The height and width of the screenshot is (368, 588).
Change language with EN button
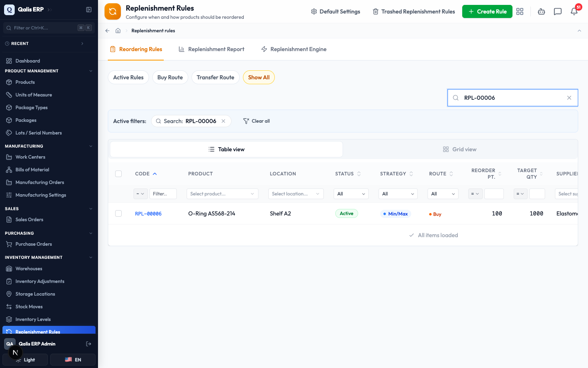point(73,360)
